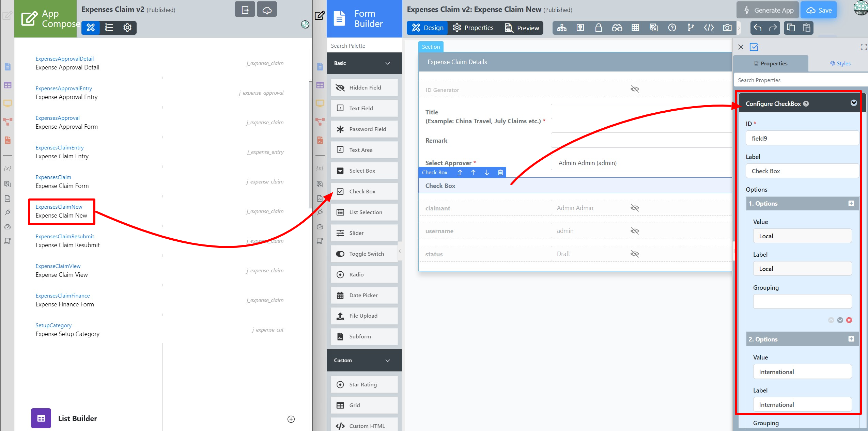This screenshot has height=431, width=868.
Task: Click the blue checkmark apply icon in properties panel
Action: point(754,47)
